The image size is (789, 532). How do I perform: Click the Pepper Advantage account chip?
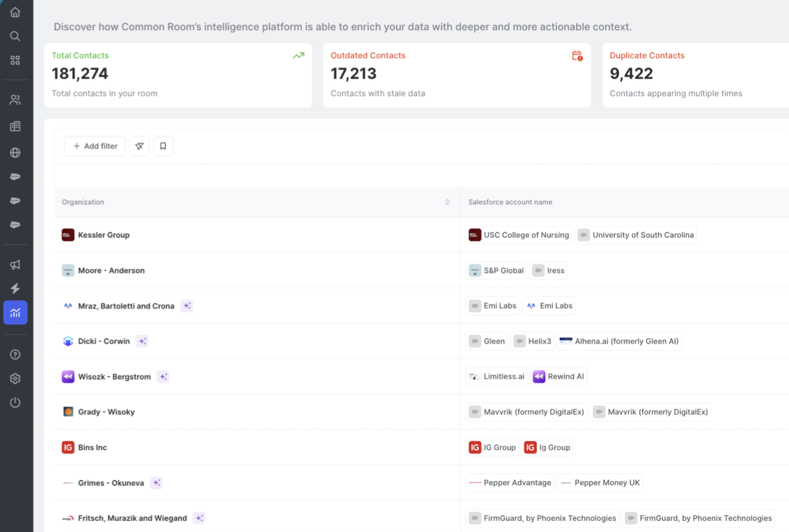pyautogui.click(x=510, y=483)
